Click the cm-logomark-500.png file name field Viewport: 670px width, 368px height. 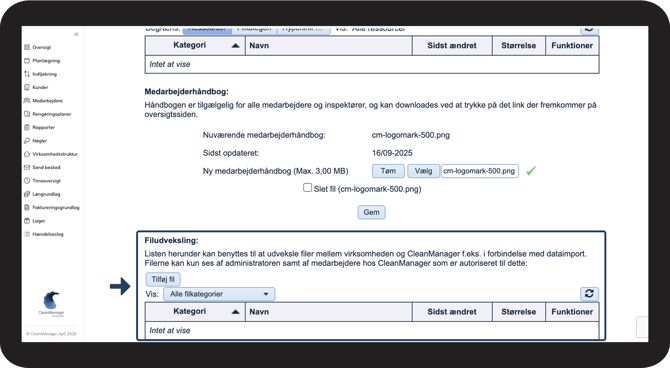pyautogui.click(x=479, y=171)
